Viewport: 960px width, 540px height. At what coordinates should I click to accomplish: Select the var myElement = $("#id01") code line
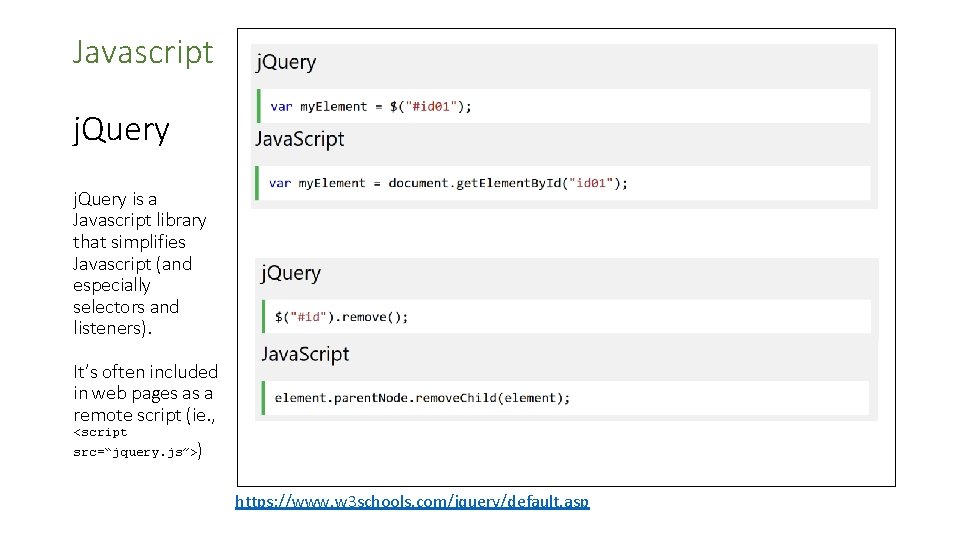coord(371,106)
